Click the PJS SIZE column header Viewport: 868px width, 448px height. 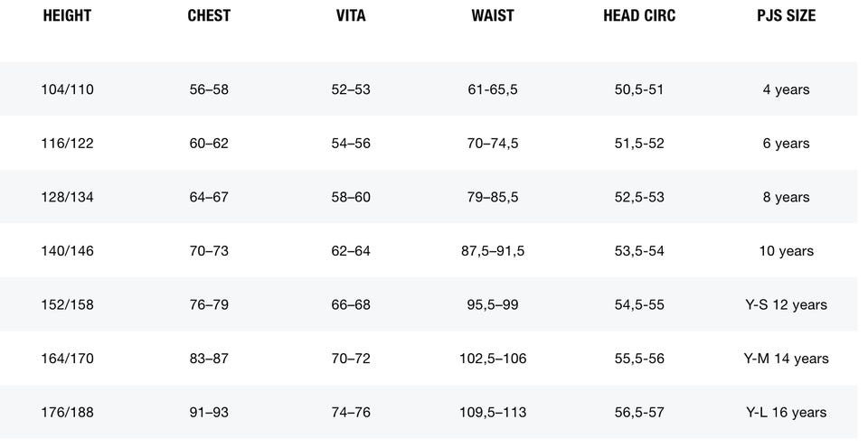786,16
